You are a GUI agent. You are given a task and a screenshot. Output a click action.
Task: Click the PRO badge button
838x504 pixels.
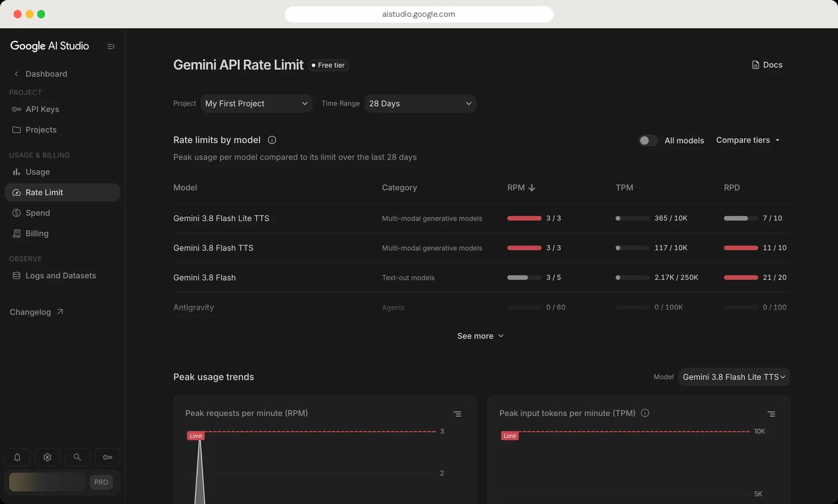pos(101,482)
